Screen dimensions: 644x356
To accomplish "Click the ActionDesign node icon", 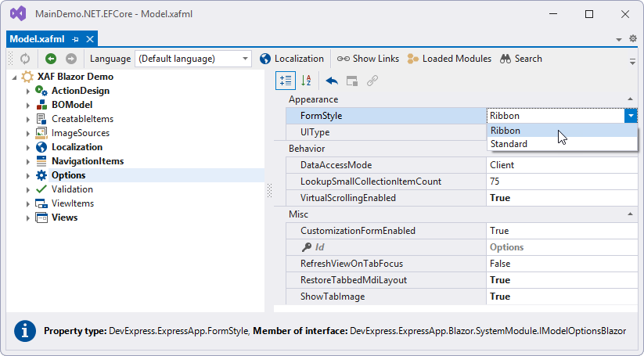I will [x=41, y=91].
